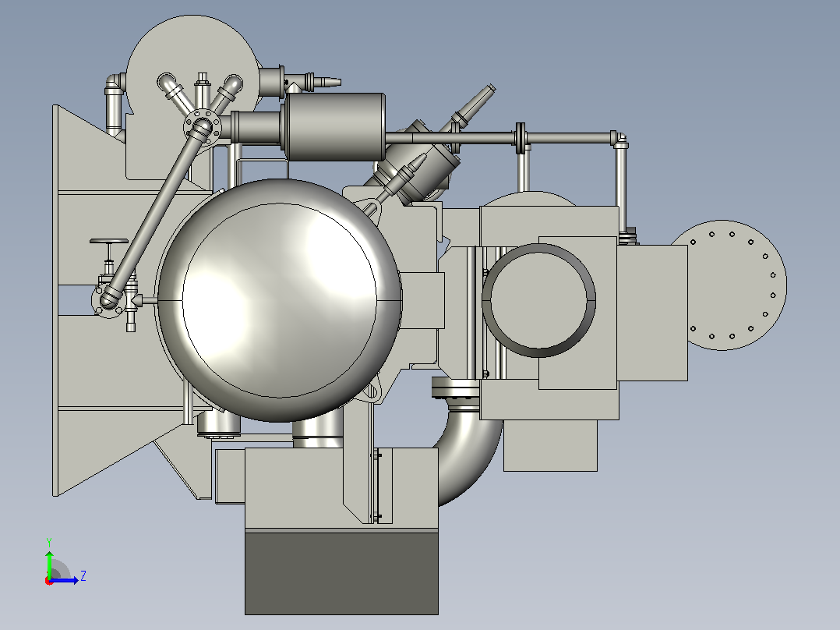Select the bolted flange joining the top-left pipes
Image resolution: width=840 pixels, height=630 pixels.
[x=203, y=126]
